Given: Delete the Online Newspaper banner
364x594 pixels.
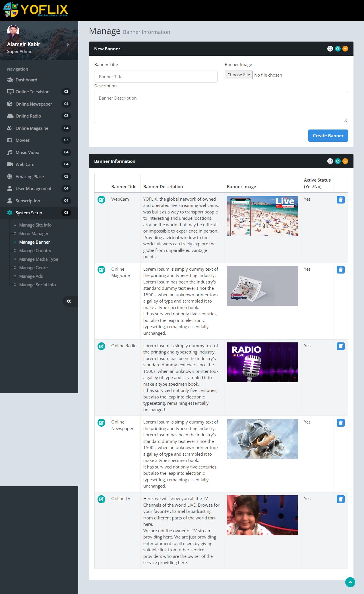Looking at the screenshot, I should (341, 423).
